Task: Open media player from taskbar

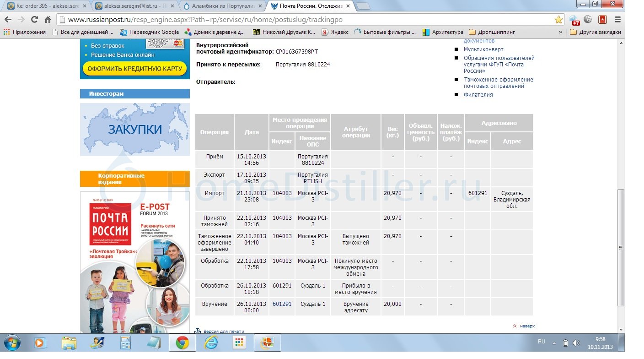Action: pos(40,343)
